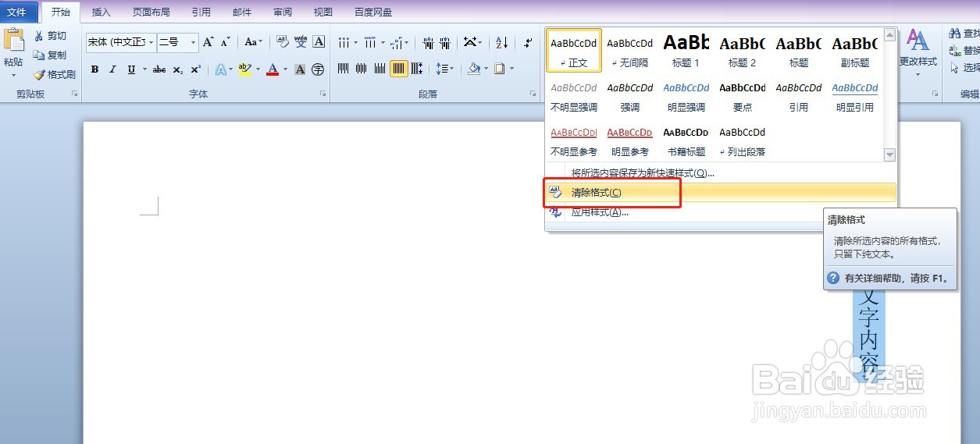Image resolution: width=980 pixels, height=444 pixels.
Task: Click the Numbering list icon
Action: coord(370,42)
